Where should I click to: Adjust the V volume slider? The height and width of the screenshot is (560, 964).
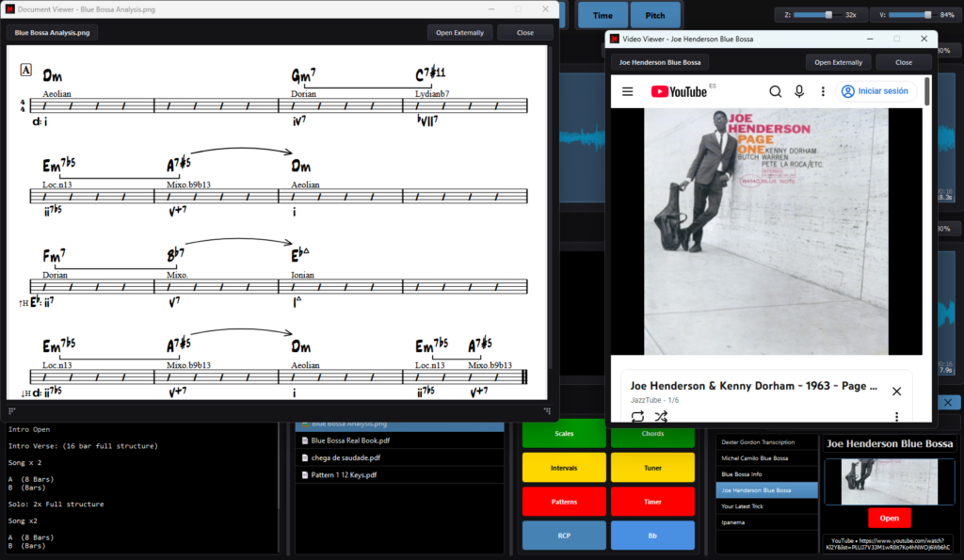912,15
